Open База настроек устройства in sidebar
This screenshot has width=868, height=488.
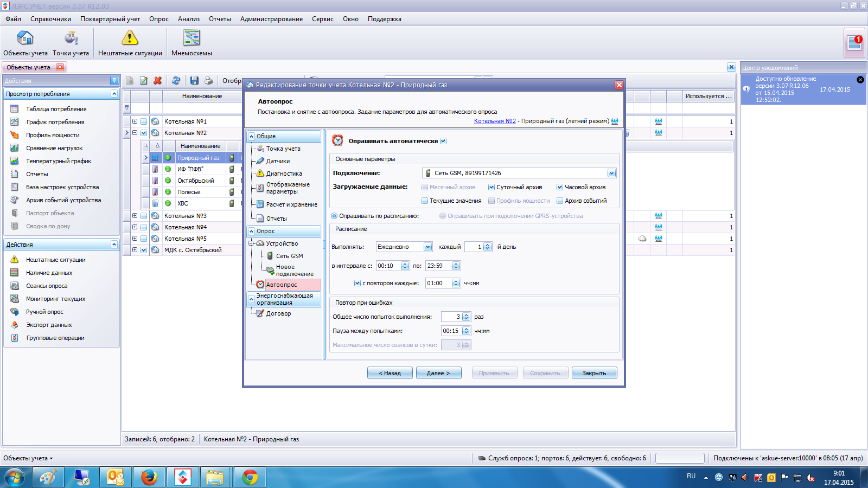coord(62,187)
